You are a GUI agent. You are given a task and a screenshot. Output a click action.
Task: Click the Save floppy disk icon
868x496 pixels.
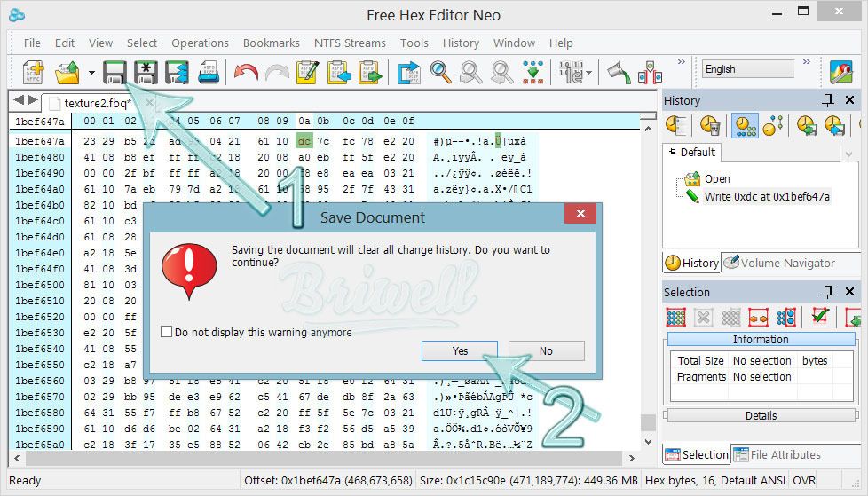point(114,73)
